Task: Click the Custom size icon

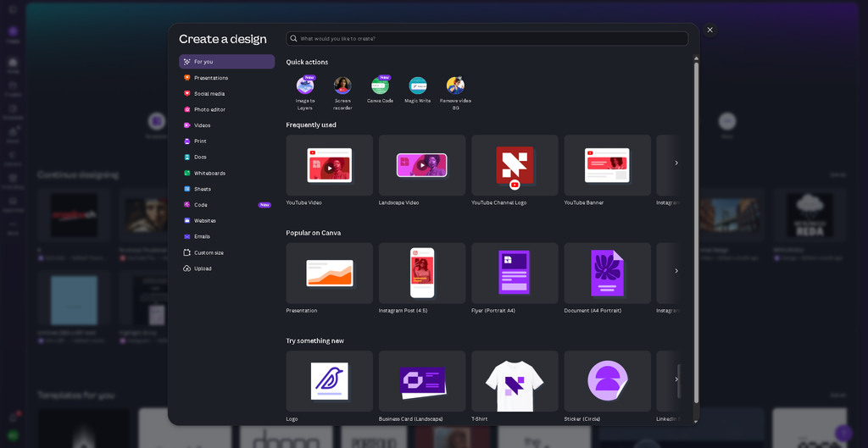Action: [x=187, y=252]
